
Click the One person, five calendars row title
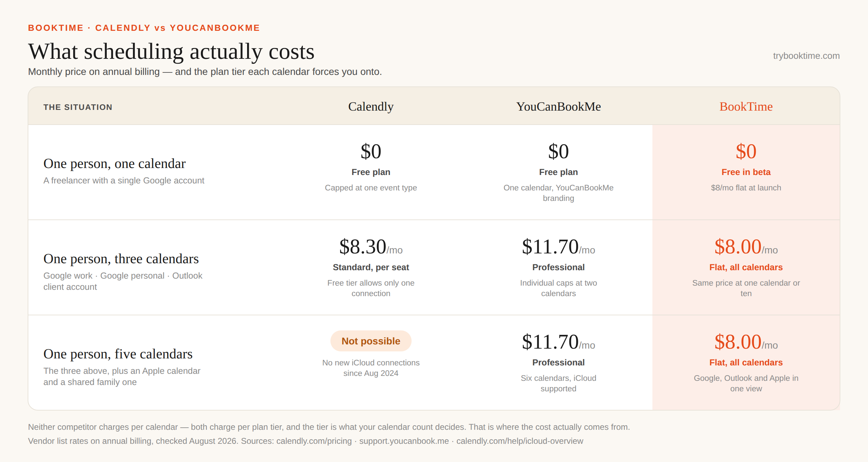tap(118, 354)
